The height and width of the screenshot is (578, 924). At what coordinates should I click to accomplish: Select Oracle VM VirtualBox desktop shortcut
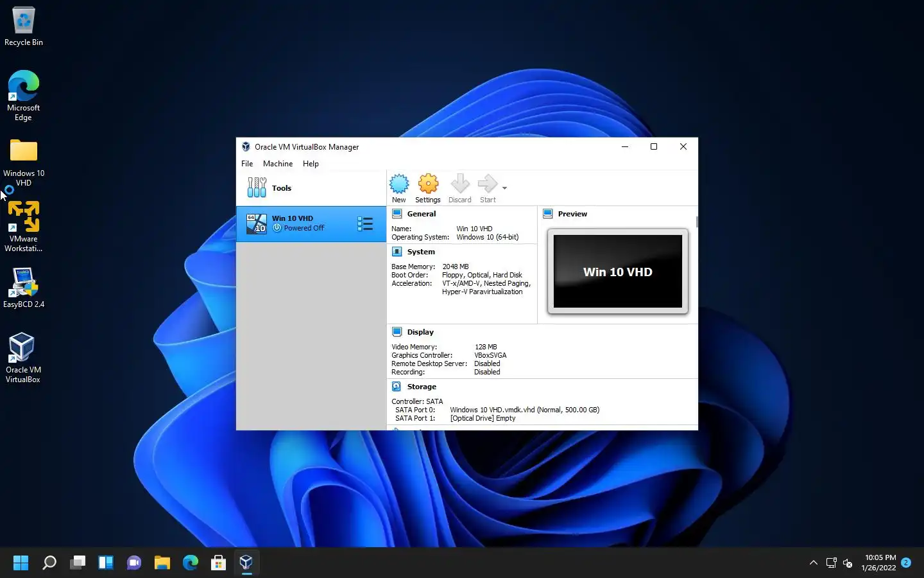(x=23, y=358)
